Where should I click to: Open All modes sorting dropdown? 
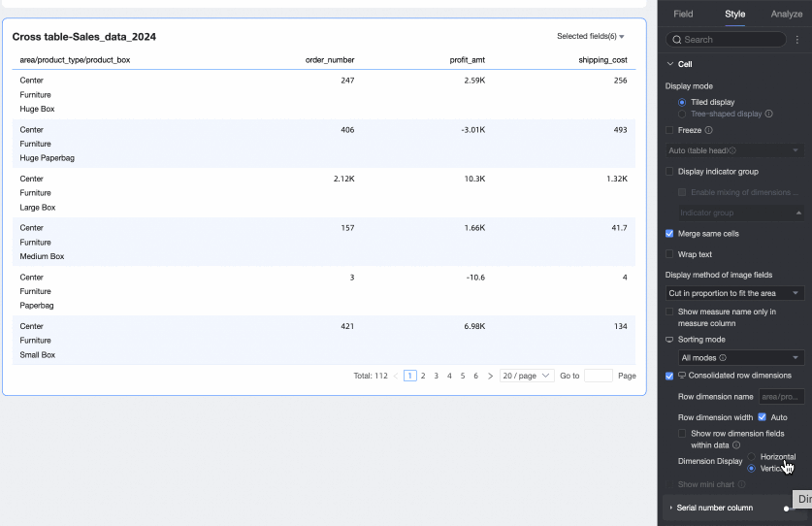click(741, 357)
